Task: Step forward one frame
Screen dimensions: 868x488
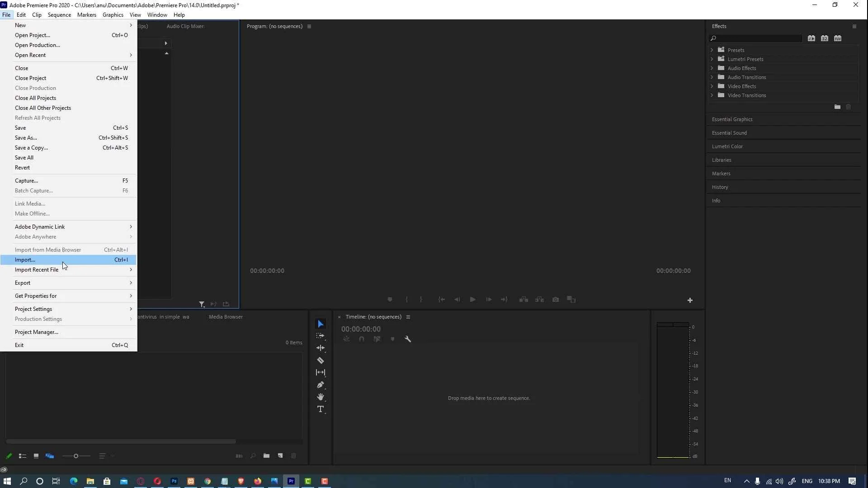Action: click(489, 300)
